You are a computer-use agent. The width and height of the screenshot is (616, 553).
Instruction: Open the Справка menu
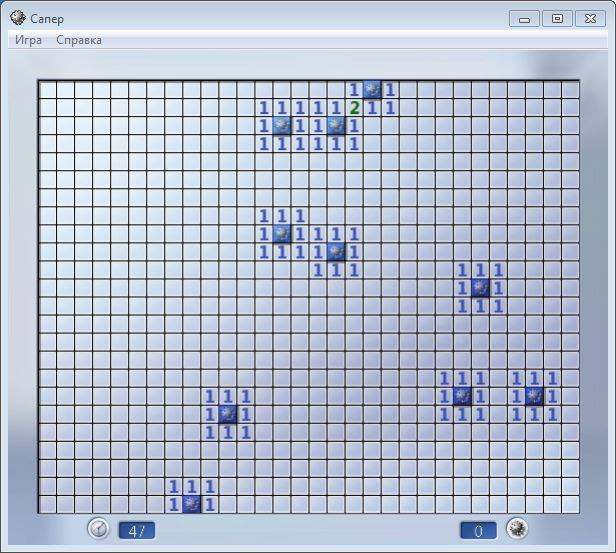coord(79,40)
